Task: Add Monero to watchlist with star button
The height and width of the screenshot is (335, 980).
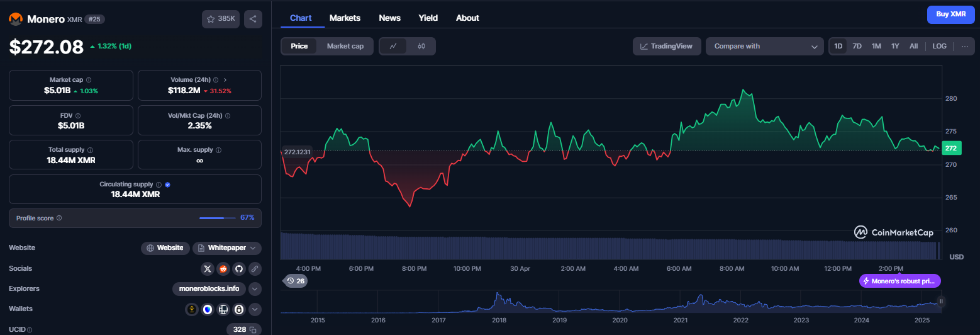Action: tap(221, 19)
